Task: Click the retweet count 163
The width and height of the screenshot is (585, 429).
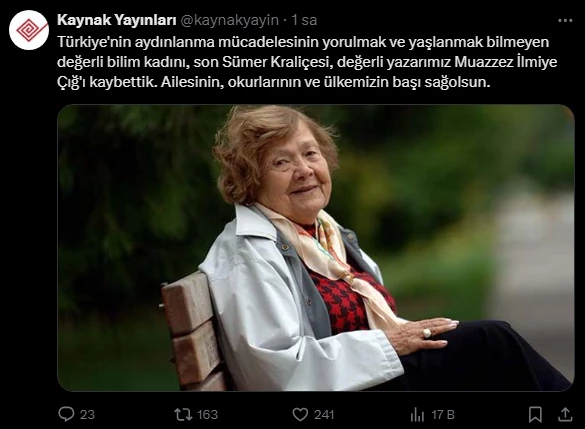Action: pos(207,414)
